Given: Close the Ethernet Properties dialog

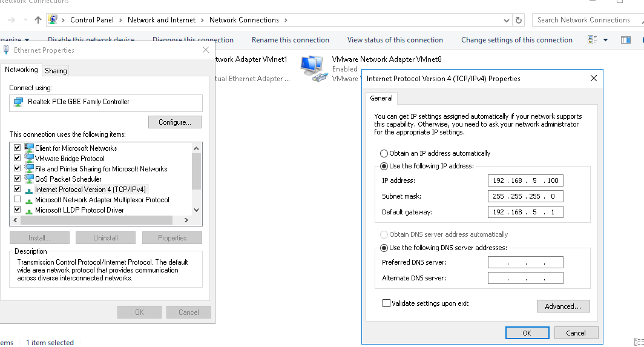Looking at the screenshot, I should point(206,50).
